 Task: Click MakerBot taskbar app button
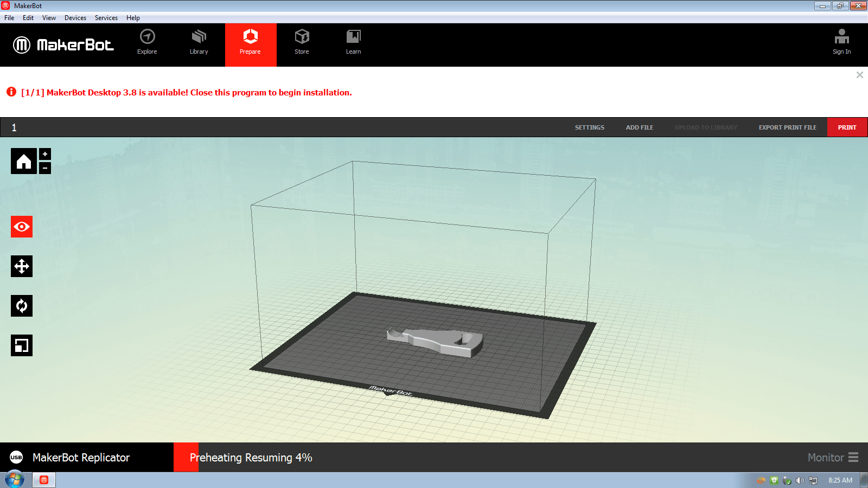pyautogui.click(x=44, y=480)
